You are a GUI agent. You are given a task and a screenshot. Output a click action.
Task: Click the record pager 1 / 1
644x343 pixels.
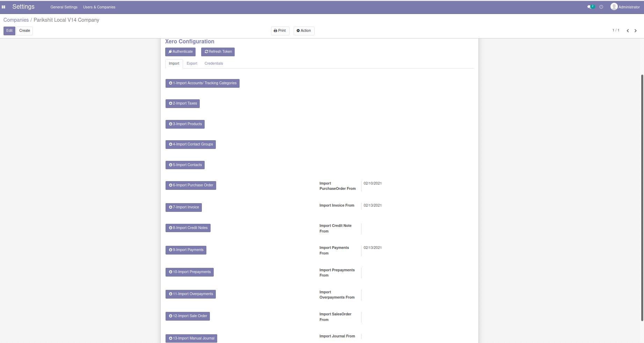click(x=616, y=31)
